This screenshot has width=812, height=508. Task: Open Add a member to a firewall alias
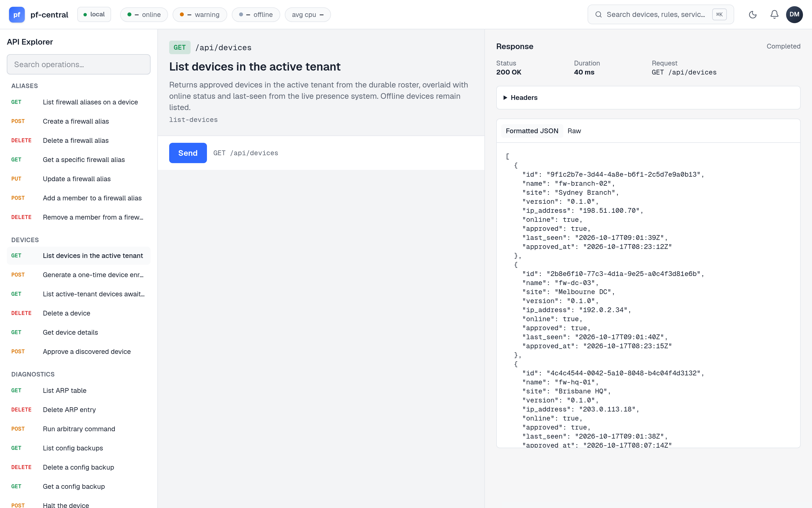[x=78, y=198]
